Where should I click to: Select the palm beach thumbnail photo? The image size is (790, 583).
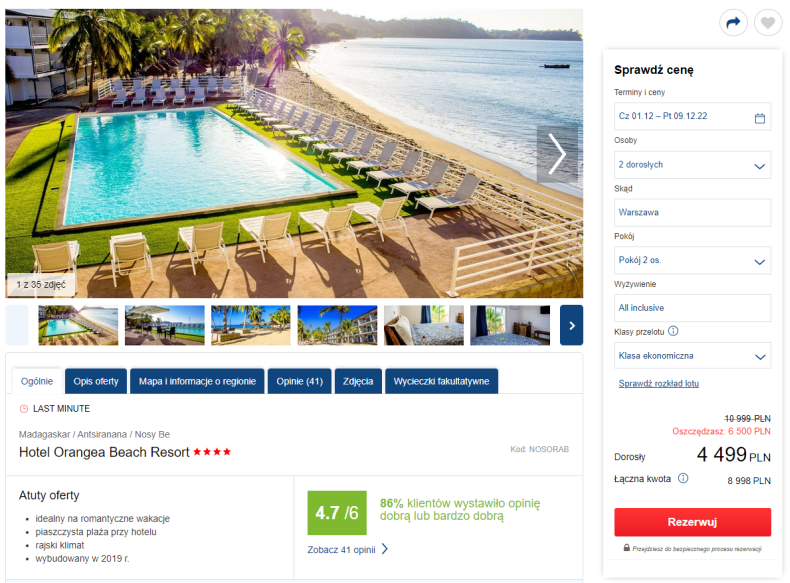251,326
